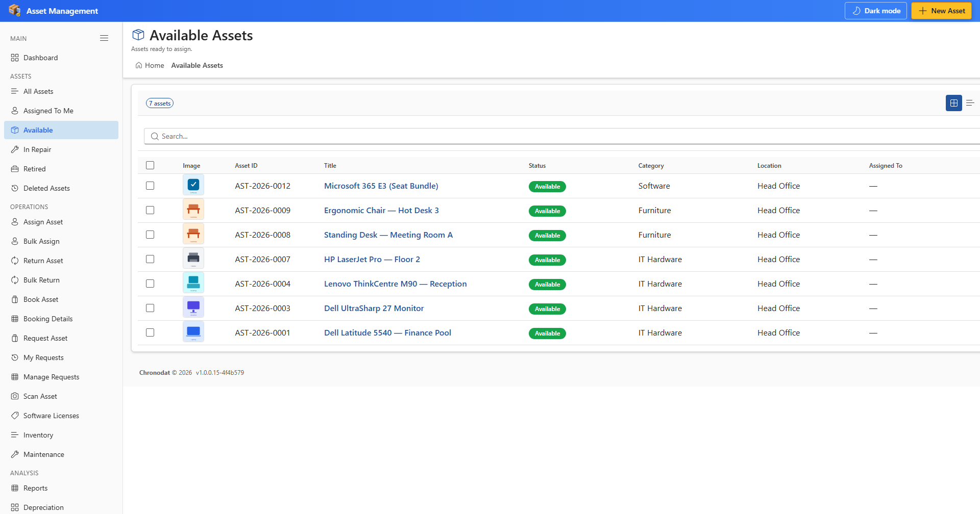Check the box for AST-2026-0009
Screen dimensions: 980x514
pos(150,210)
